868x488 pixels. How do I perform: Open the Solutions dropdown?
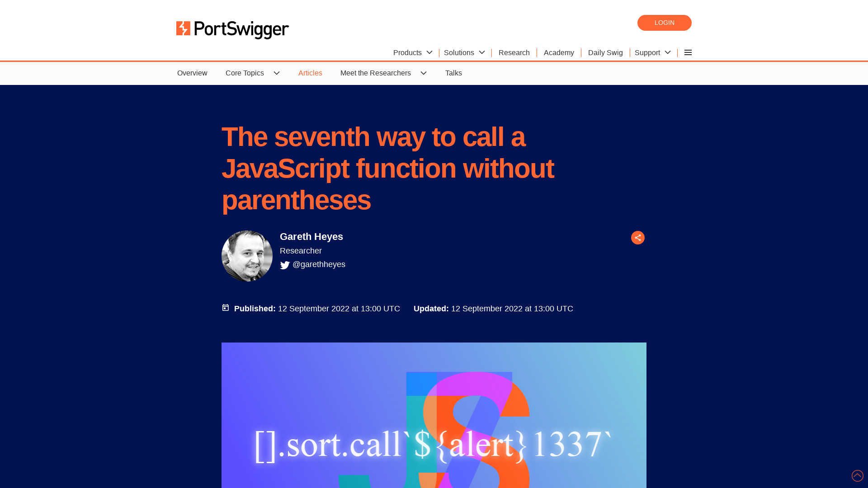click(x=464, y=52)
